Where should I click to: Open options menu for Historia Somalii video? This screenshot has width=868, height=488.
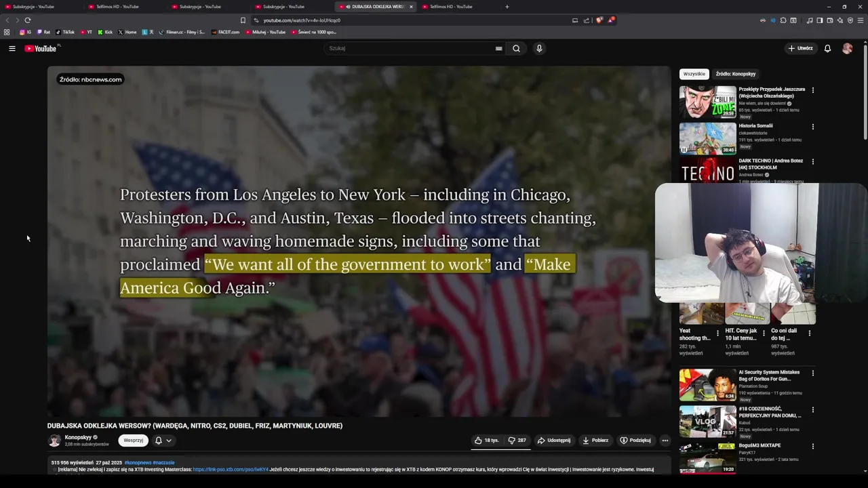pyautogui.click(x=812, y=127)
